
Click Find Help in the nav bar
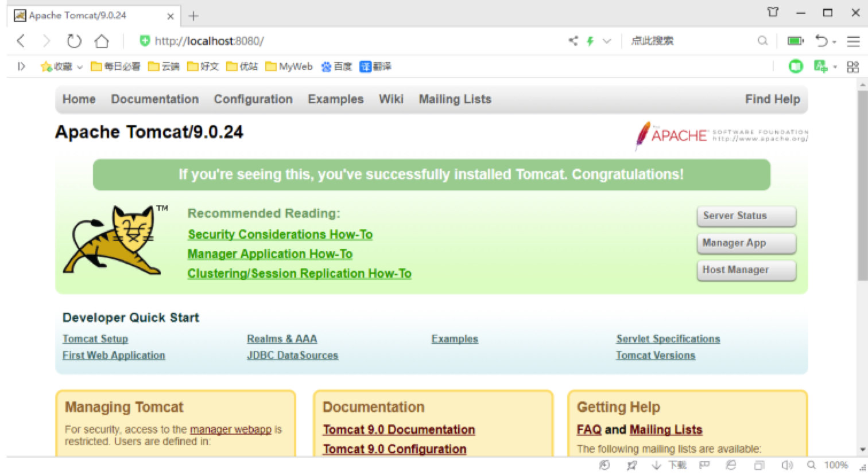tap(773, 99)
